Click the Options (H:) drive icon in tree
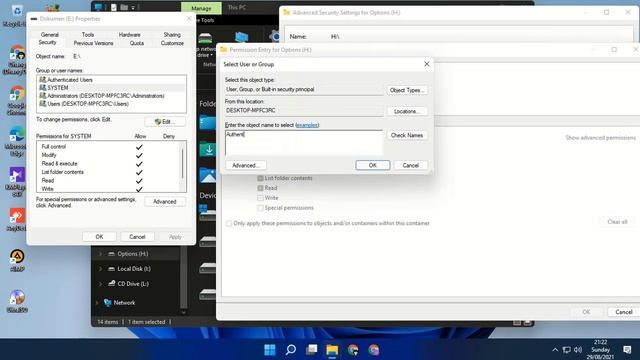 click(x=111, y=253)
